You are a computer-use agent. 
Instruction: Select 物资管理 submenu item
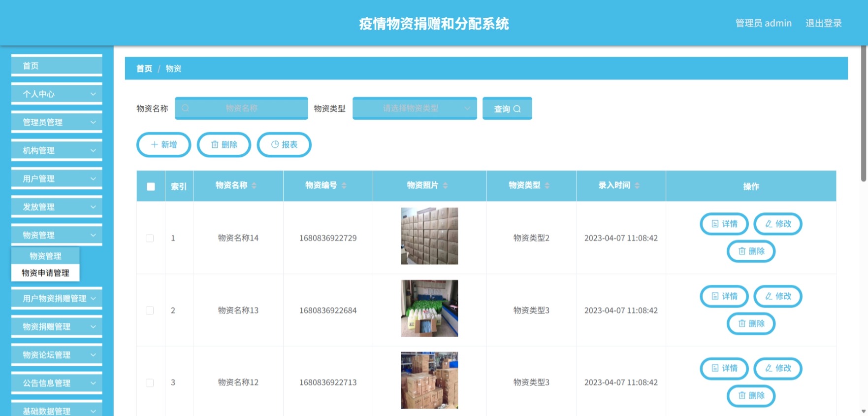click(45, 256)
